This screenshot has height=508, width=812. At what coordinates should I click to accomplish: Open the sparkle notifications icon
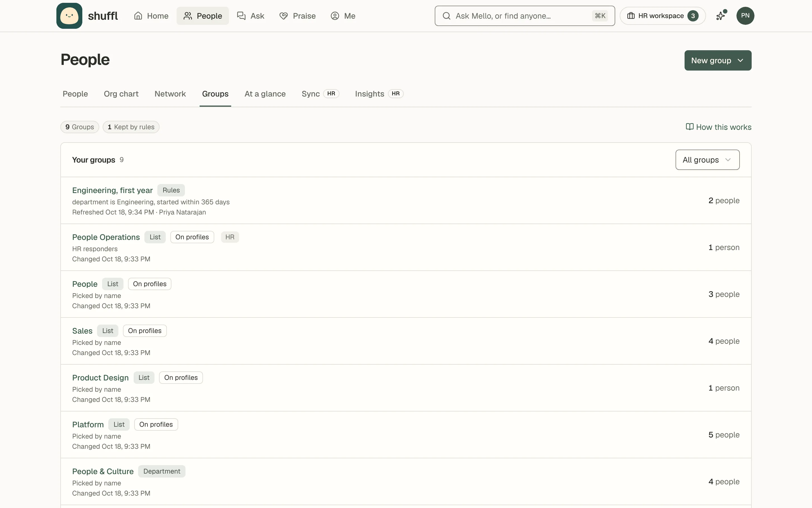721,16
